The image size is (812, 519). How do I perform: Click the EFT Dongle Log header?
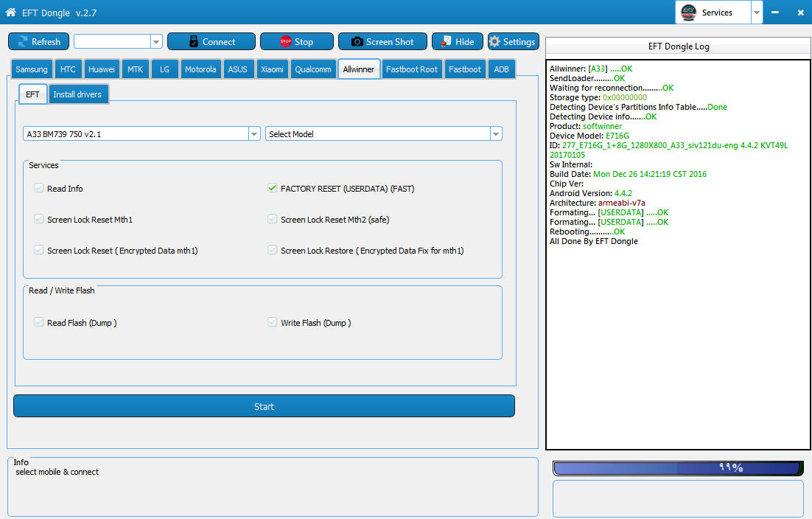tap(679, 46)
